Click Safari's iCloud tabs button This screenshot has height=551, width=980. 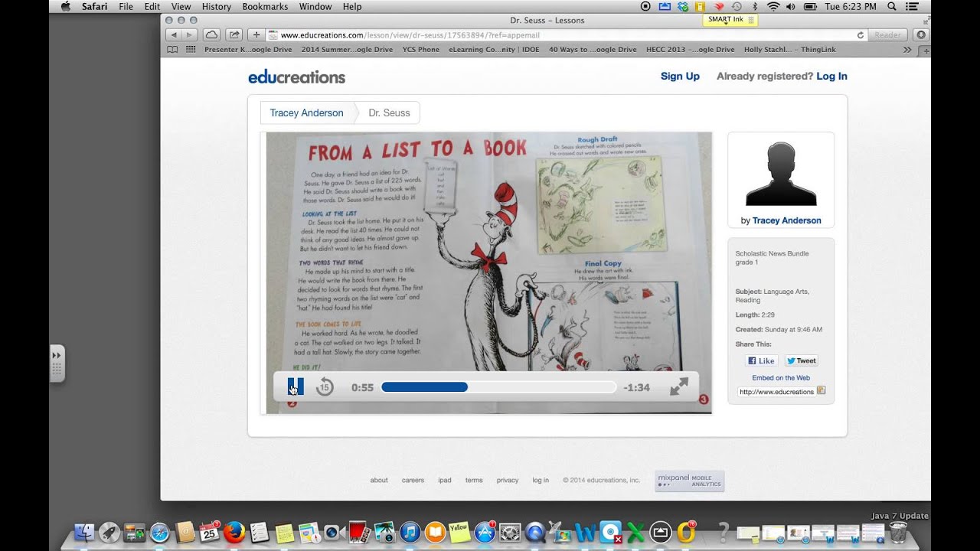pos(212,34)
